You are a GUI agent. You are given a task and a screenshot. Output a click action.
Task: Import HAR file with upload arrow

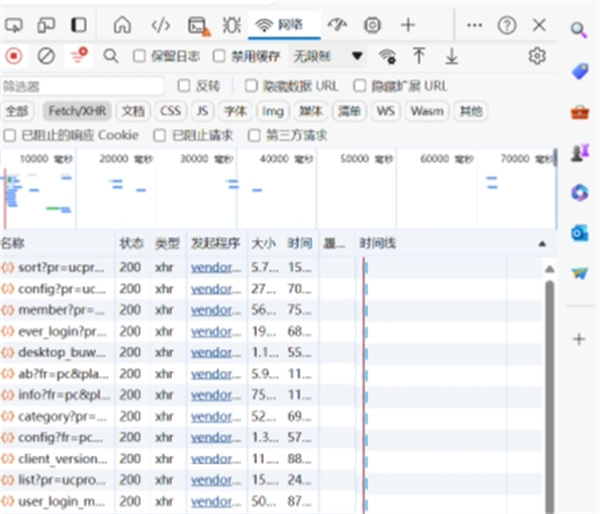[x=419, y=56]
